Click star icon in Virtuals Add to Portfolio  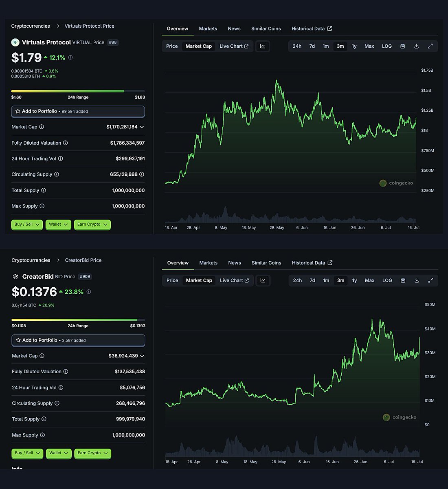18,111
